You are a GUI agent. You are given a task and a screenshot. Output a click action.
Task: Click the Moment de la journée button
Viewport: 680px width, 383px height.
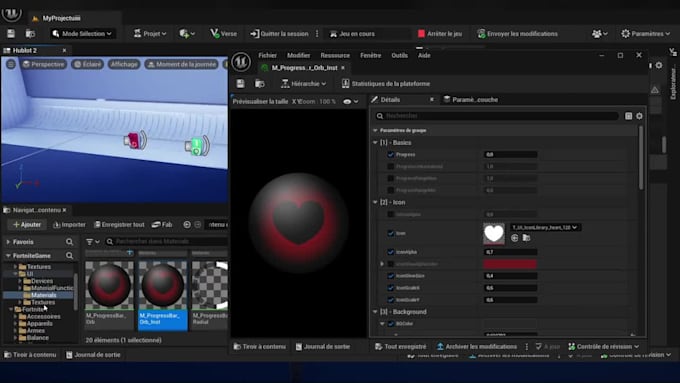181,64
